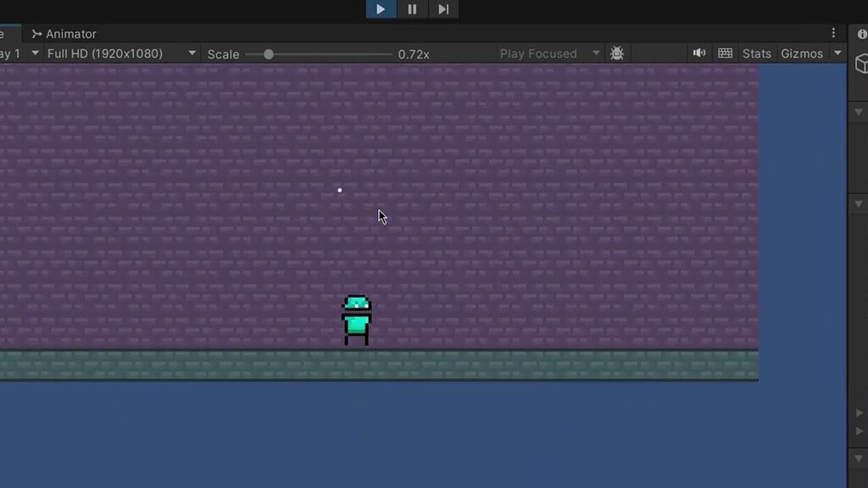
Task: Open the Gizmos dropdown arrow
Action: coord(837,53)
